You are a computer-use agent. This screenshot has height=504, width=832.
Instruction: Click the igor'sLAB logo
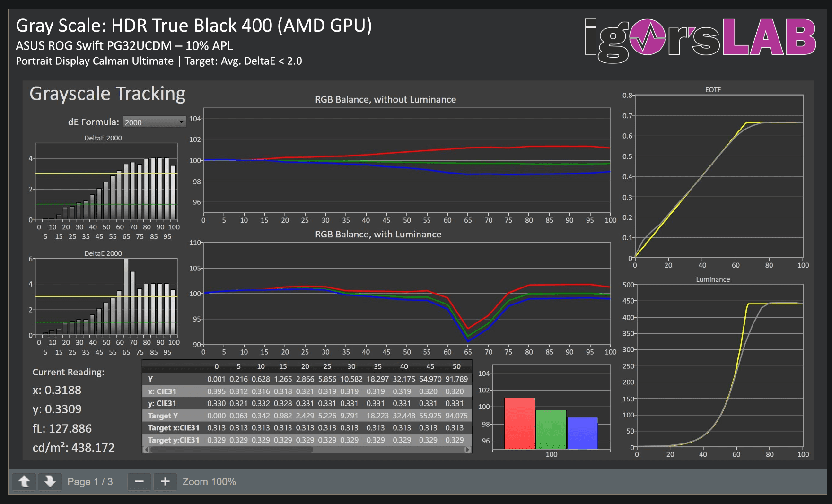[x=700, y=41]
